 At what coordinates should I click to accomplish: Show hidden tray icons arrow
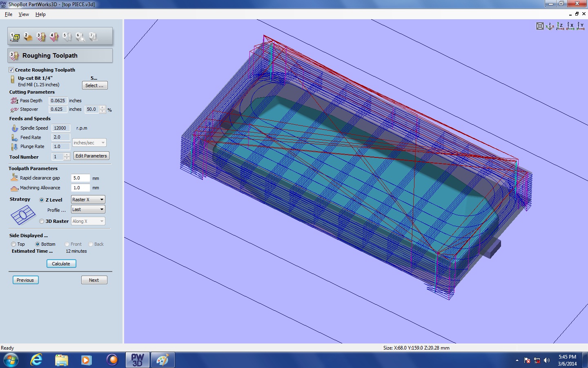517,360
